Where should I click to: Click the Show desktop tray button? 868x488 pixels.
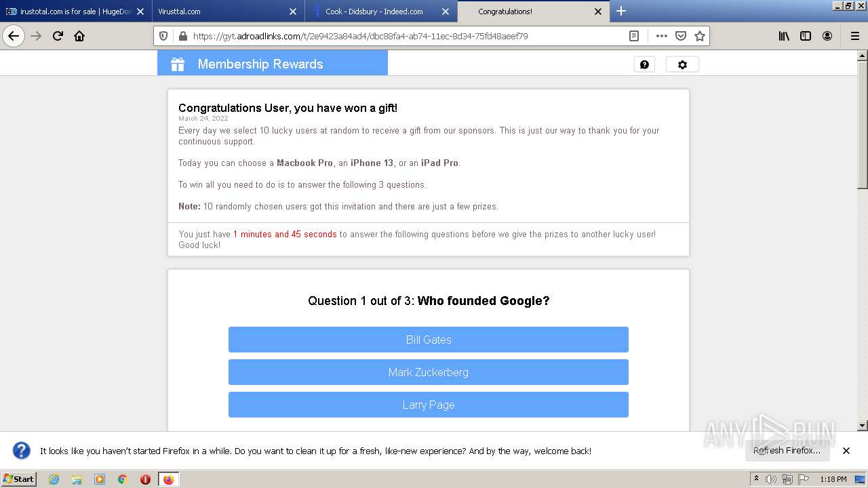coord(860,479)
